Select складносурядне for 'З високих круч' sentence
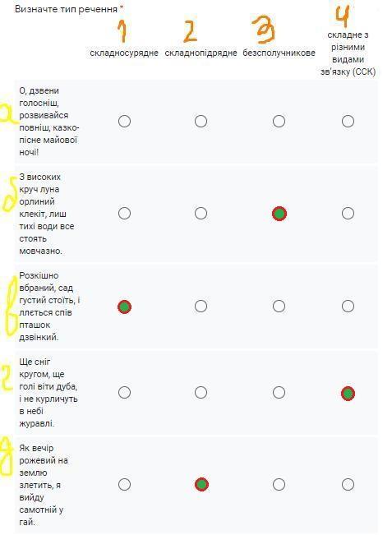Image resolution: width=392 pixels, height=535 pixels. [x=124, y=213]
